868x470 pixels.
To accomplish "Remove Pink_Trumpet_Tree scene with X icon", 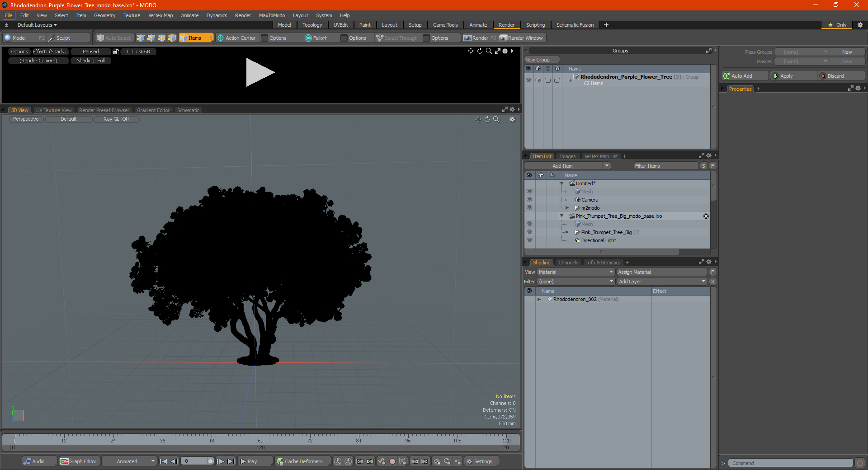I will pyautogui.click(x=706, y=216).
